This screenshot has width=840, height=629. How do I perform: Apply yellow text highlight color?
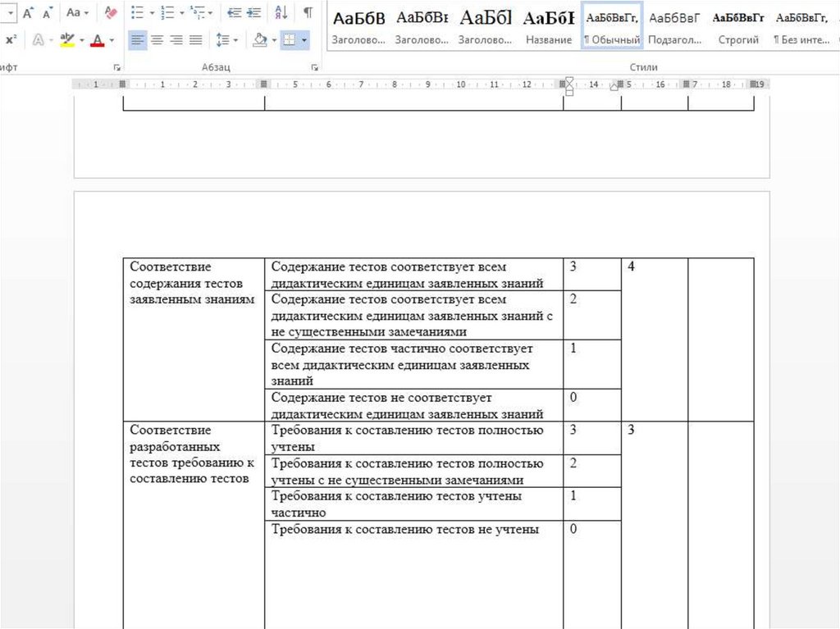67,39
